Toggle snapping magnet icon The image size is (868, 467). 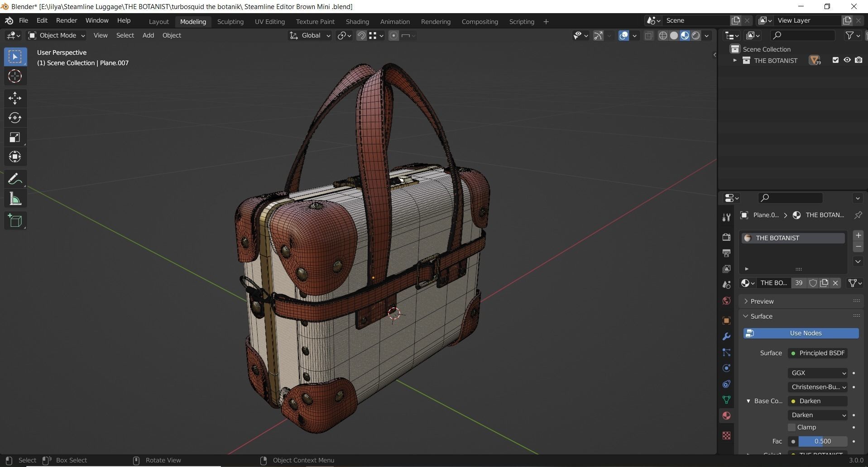(x=361, y=36)
